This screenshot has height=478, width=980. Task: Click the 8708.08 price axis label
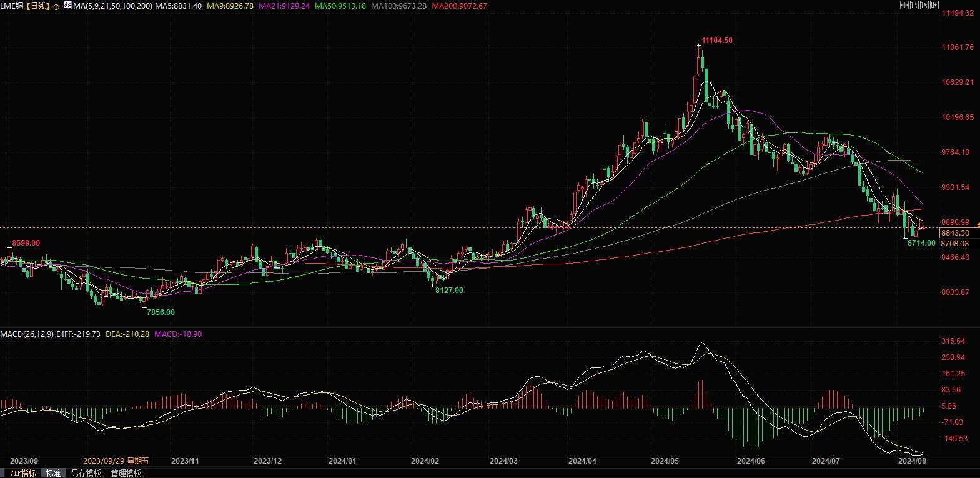click(955, 244)
